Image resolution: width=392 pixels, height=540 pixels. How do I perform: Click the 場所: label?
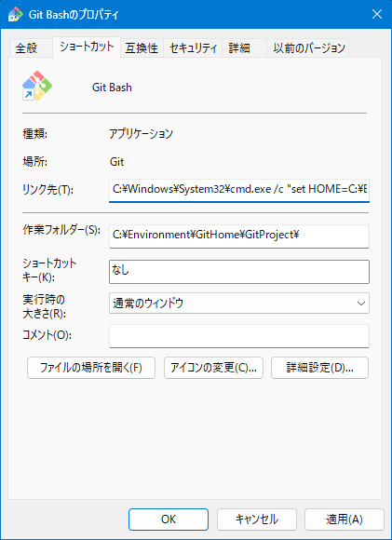pyautogui.click(x=34, y=162)
